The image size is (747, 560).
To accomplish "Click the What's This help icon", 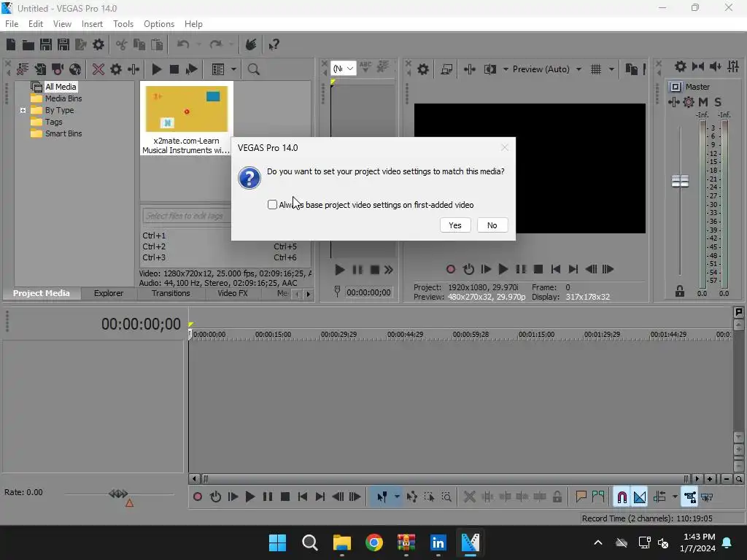I will 274,44.
